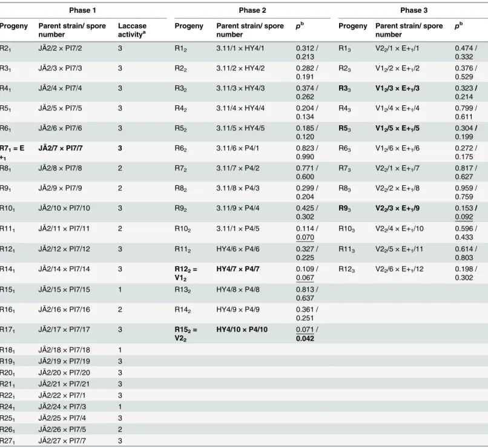Click the Laccase activity column header
The image size is (488, 448).
(132, 30)
